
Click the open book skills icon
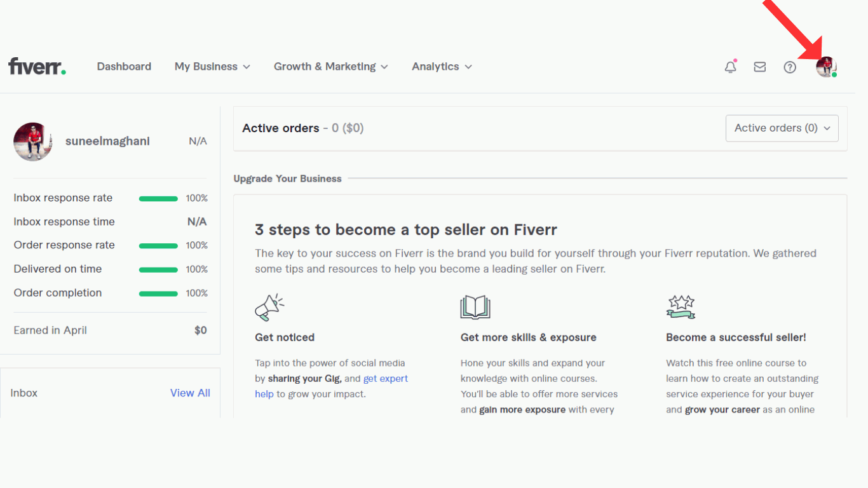pos(475,307)
